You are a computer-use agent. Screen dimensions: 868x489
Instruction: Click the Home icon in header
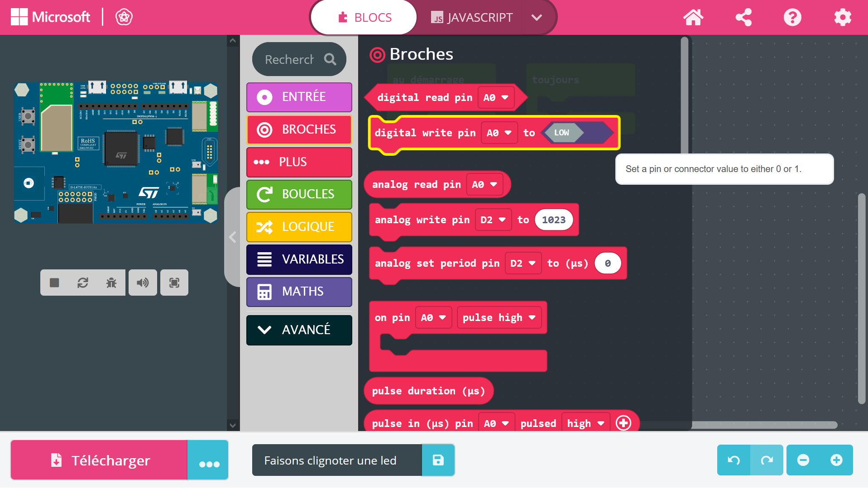coord(693,18)
